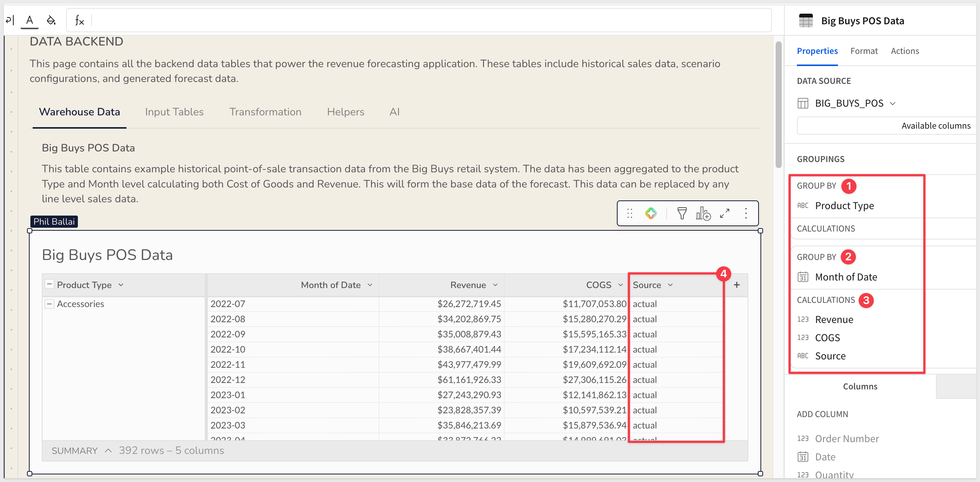The height and width of the screenshot is (482, 980).
Task: Select the Columns tab in the panel
Action: [x=860, y=386]
